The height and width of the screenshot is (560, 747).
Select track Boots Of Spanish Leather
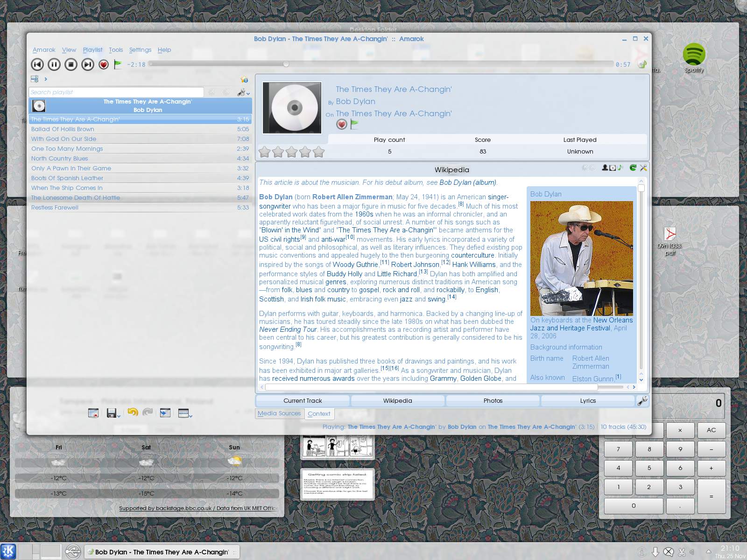pos(140,178)
